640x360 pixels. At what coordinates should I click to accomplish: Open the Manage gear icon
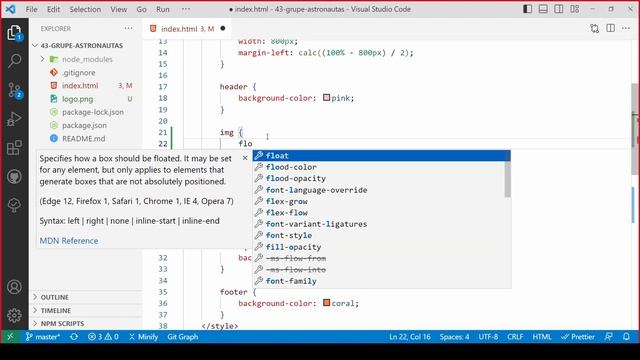pyautogui.click(x=14, y=315)
